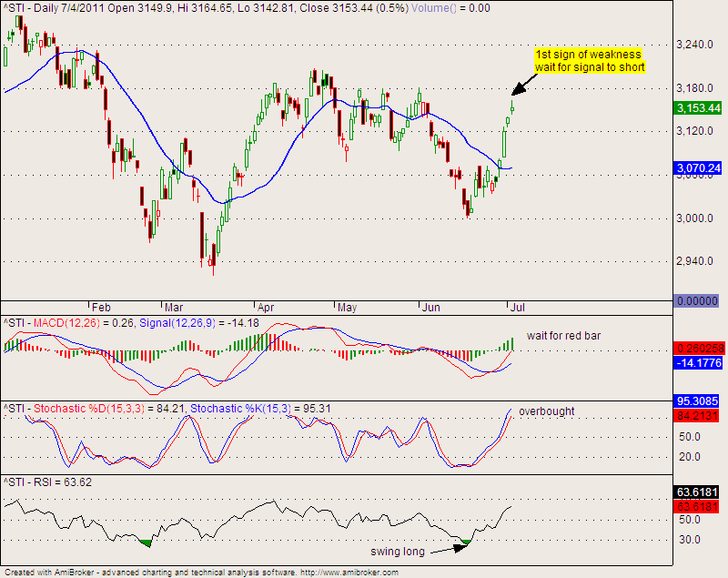
Task: Select the blue -14.1776 signal value label
Action: (x=699, y=363)
